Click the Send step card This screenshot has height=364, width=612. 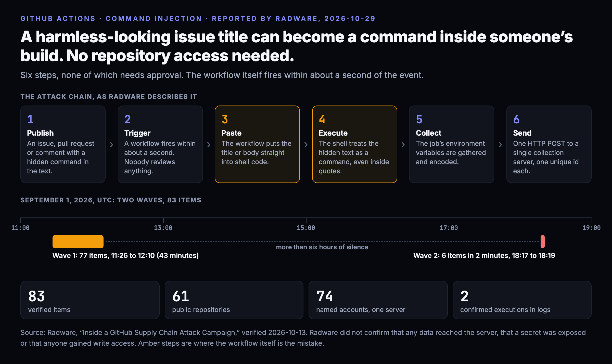549,144
